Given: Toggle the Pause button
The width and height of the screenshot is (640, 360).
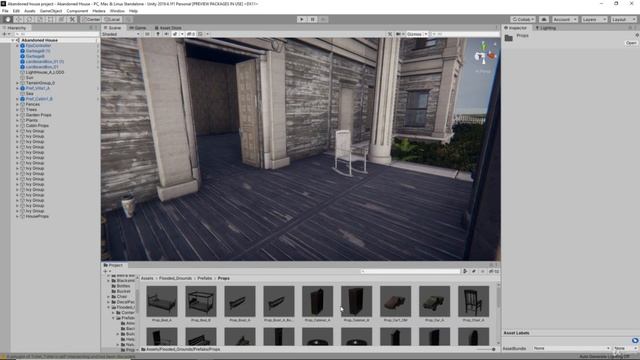Looking at the screenshot, I should [312, 19].
